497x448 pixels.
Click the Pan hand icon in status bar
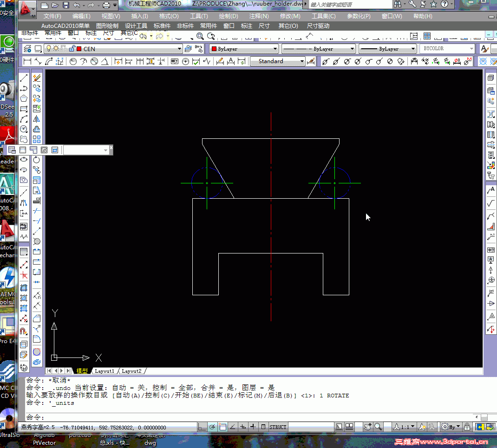[368, 427]
